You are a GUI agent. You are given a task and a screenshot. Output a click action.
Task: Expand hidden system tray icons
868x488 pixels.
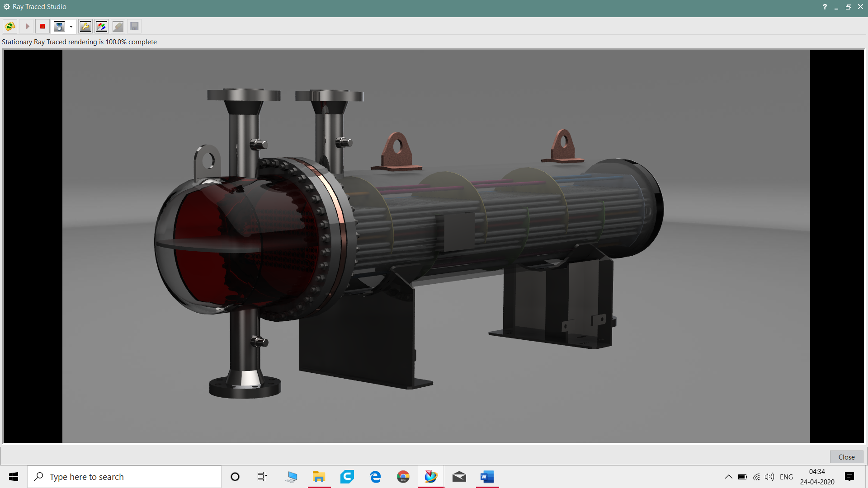coord(729,477)
